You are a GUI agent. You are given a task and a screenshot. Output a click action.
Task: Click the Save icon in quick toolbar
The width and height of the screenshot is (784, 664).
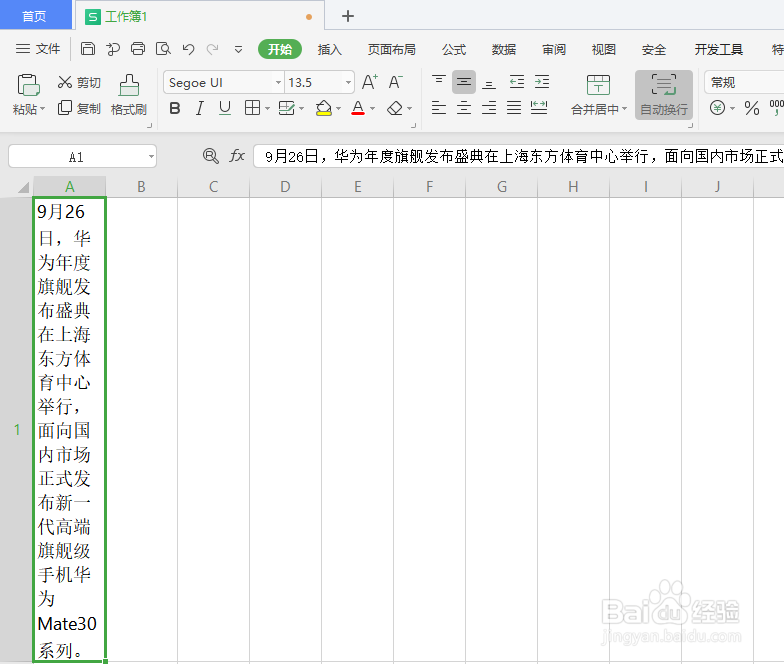coord(88,48)
